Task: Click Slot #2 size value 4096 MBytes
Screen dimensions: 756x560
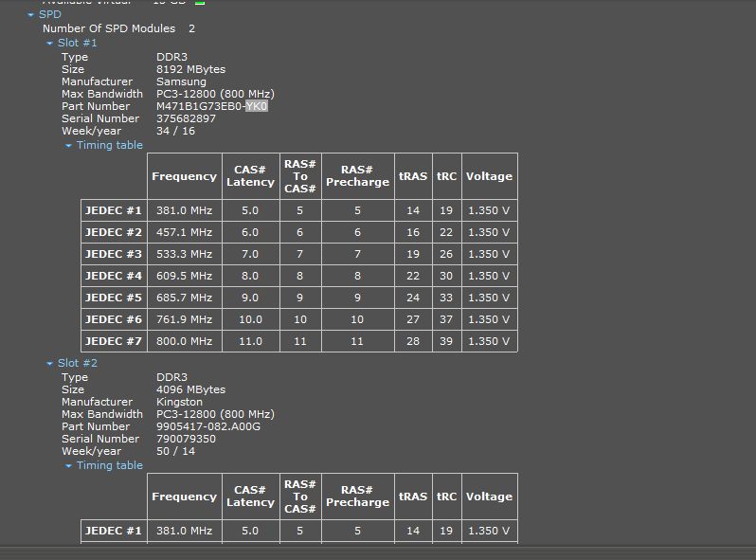Action: [190, 390]
